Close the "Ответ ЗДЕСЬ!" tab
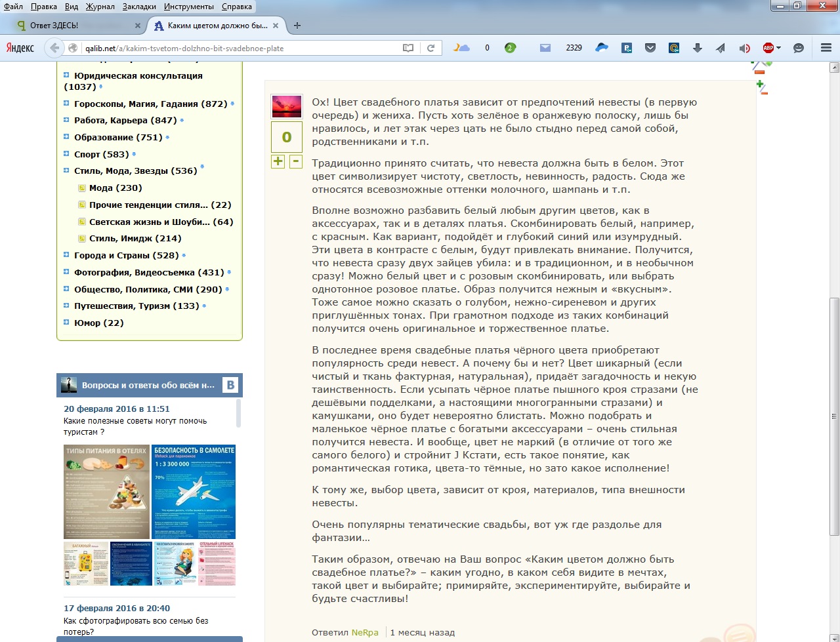The height and width of the screenshot is (642, 840). (138, 26)
